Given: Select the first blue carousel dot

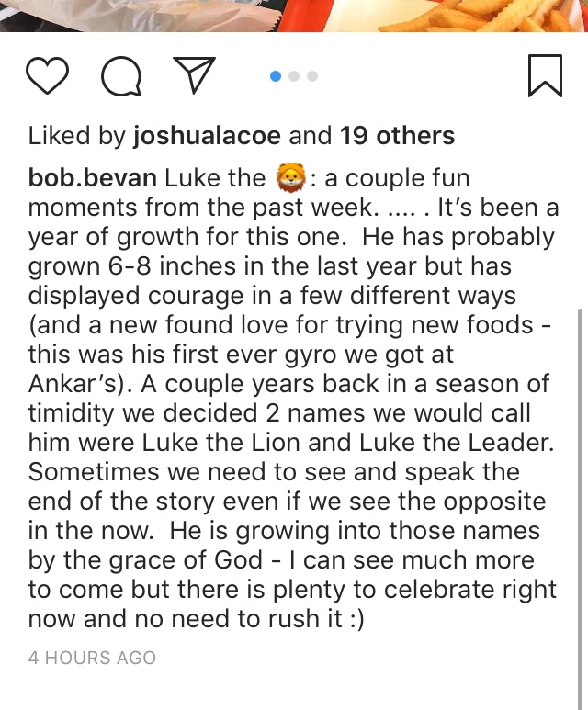Looking at the screenshot, I should click(275, 76).
